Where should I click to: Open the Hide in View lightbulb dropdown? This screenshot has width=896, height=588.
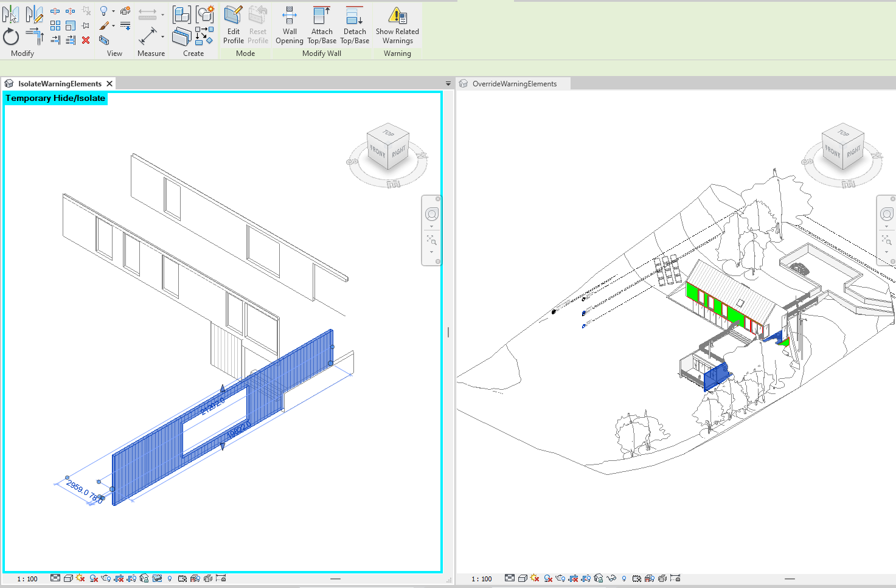[x=113, y=11]
